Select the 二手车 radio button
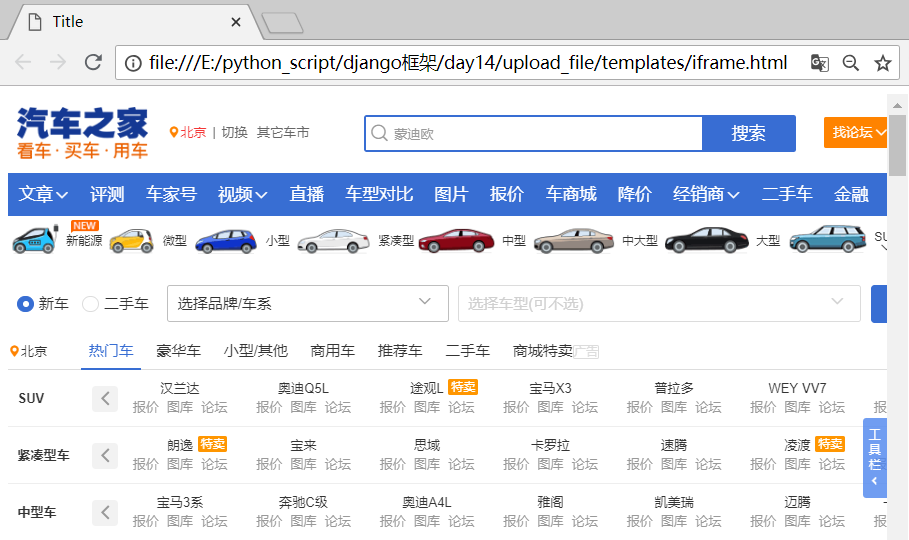909x540 pixels. [90, 304]
